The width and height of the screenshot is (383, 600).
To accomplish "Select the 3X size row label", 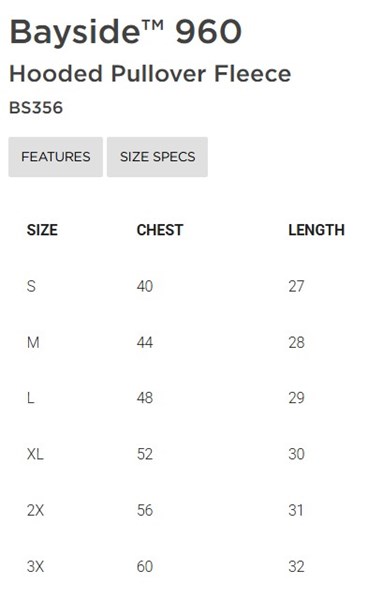I will coord(36,567).
